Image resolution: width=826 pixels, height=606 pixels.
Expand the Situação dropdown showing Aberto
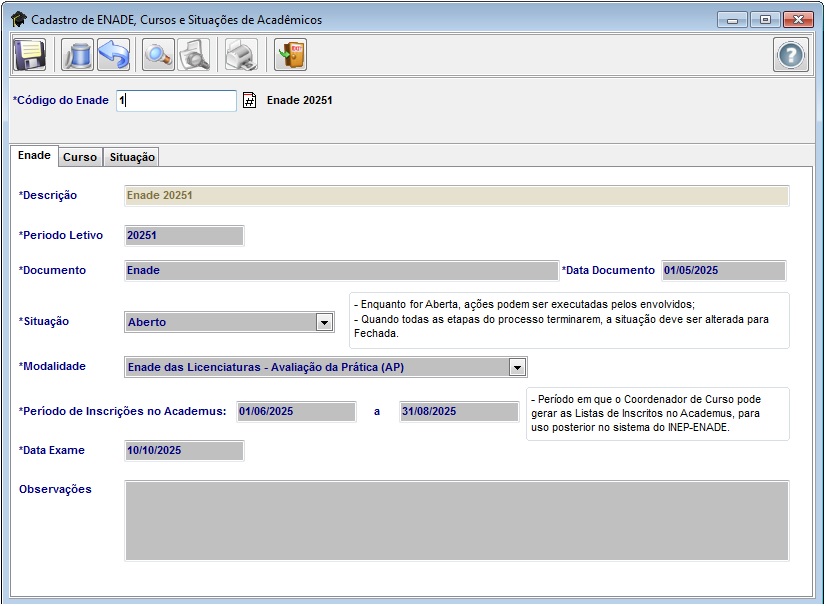point(324,322)
